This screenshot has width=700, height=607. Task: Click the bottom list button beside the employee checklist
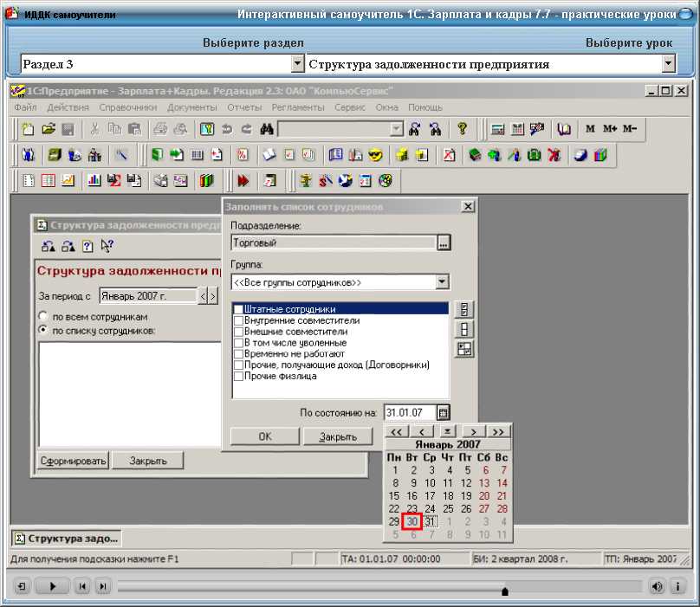pos(464,349)
